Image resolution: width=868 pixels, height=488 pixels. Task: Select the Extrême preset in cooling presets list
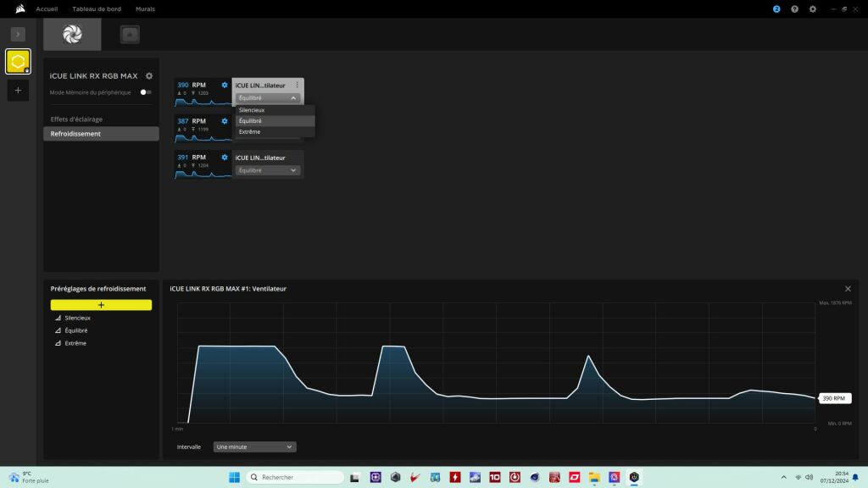point(75,343)
